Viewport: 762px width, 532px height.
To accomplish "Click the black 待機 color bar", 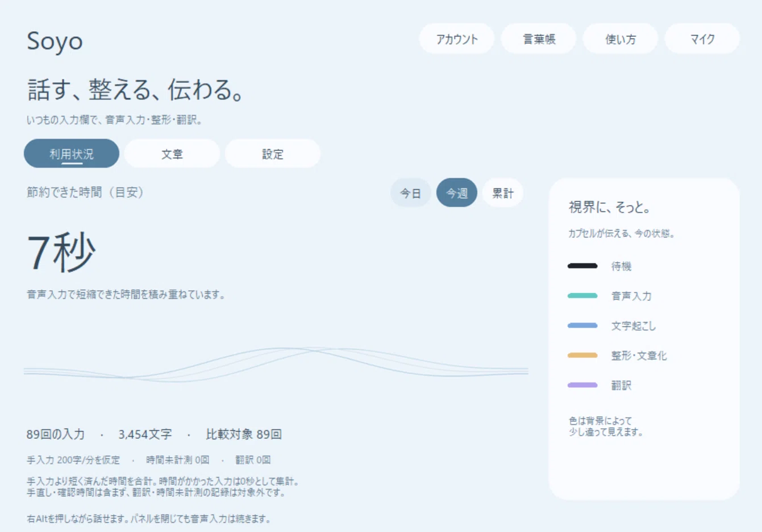I will (582, 266).
